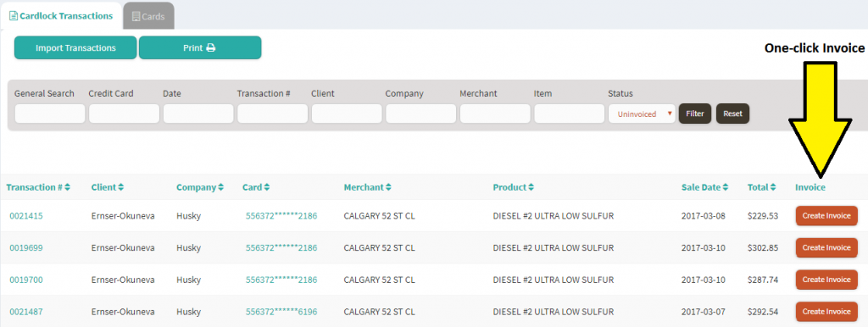Open the Cards tab

coord(148,17)
